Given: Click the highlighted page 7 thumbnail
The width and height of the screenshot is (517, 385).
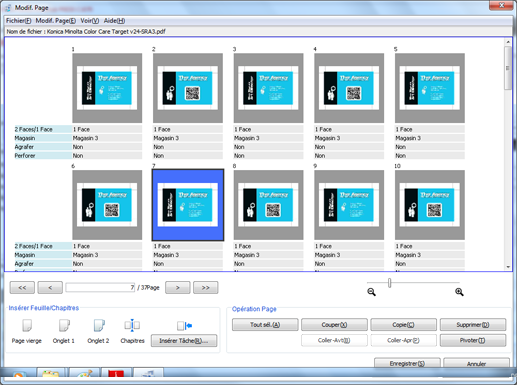Looking at the screenshot, I should (x=188, y=205).
